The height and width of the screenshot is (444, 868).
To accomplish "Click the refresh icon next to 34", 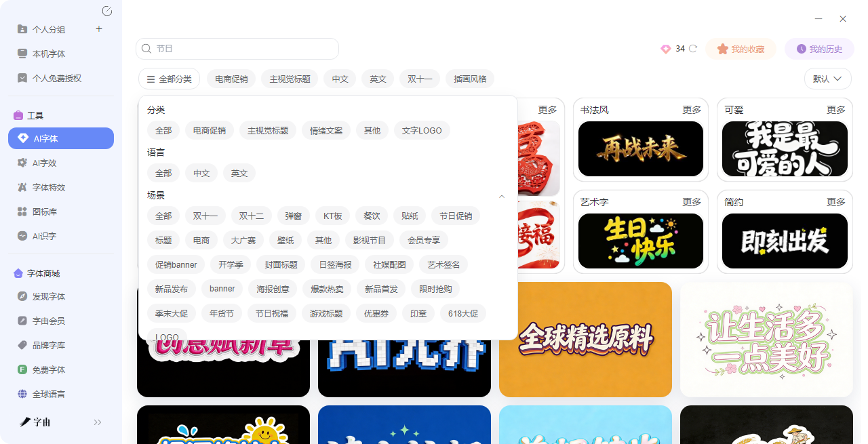I will pos(693,49).
